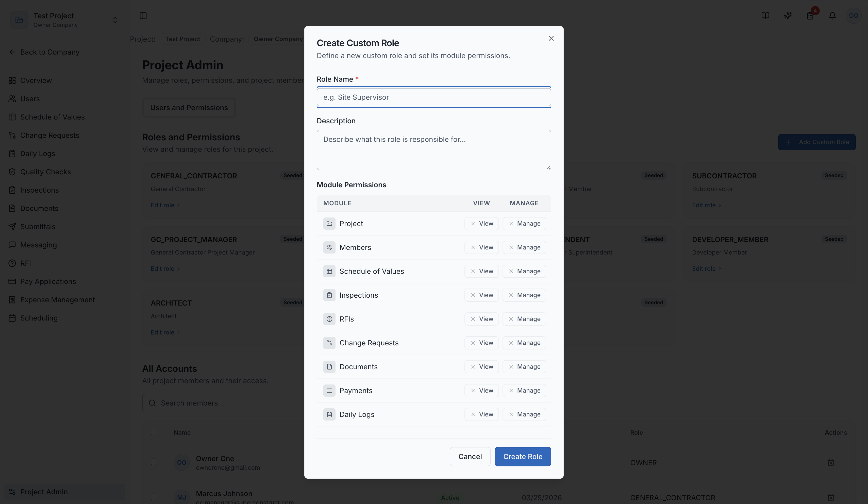Check the select-all checkbox beside Name
The width and height of the screenshot is (868, 504).
point(154,432)
